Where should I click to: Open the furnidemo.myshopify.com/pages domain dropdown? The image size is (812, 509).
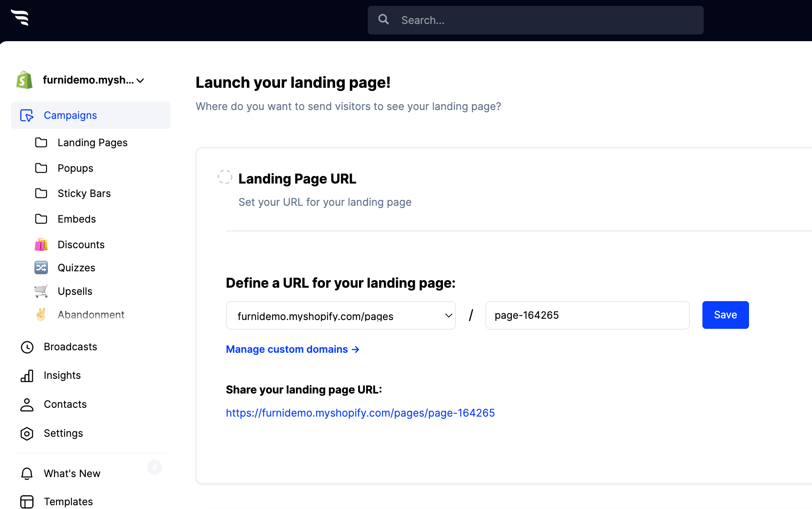coord(341,315)
